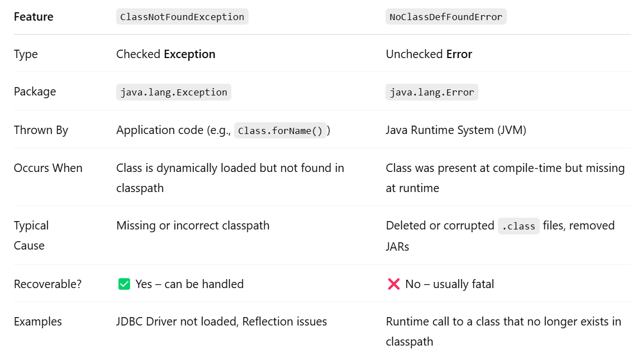Viewport: 642px width, 364px height.
Task: Click the Checked Exception text
Action: point(165,54)
